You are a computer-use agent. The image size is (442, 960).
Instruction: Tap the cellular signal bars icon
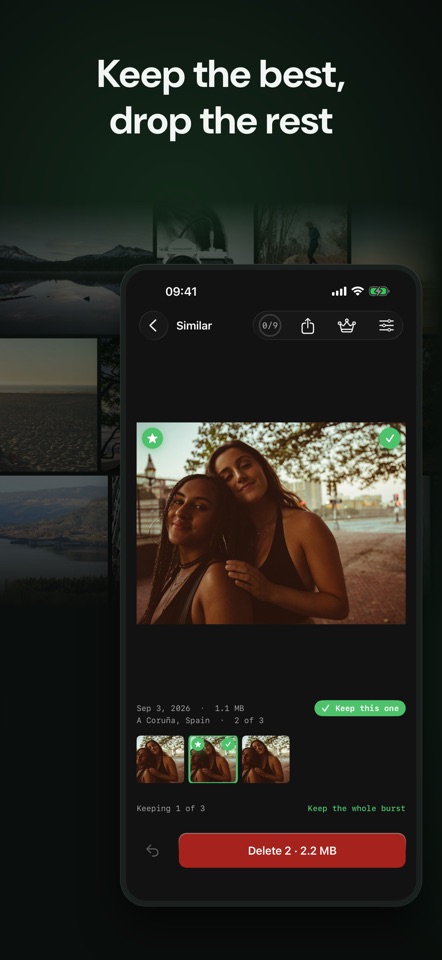point(339,292)
